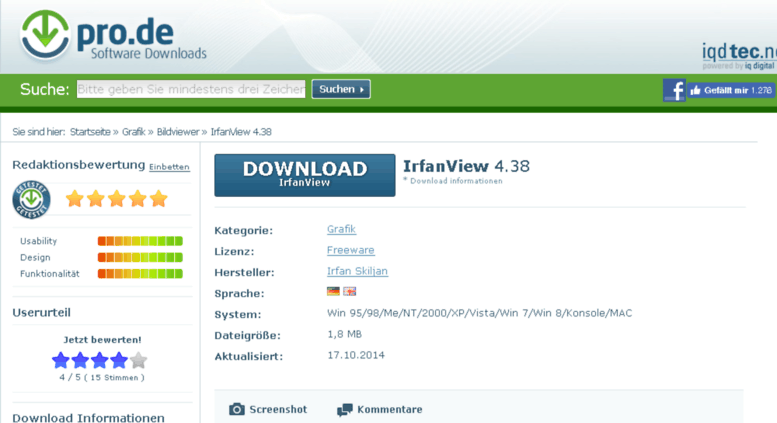The height and width of the screenshot is (423, 777).
Task: Click the last gold editorial rating star
Action: [159, 199]
